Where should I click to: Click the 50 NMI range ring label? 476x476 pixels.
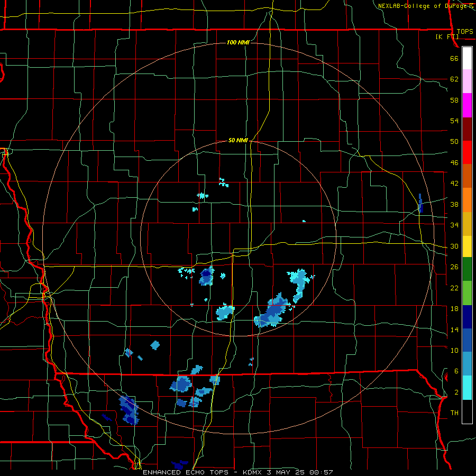click(238, 140)
